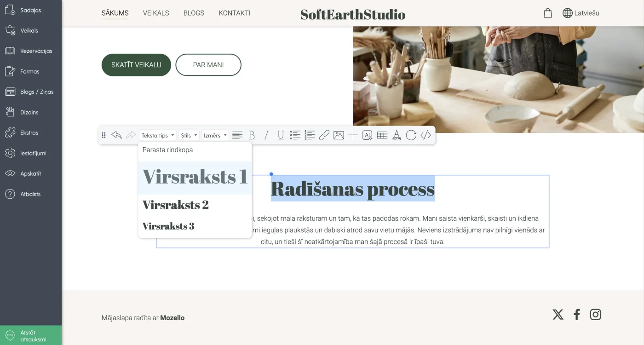Click the bulleted list icon
644x345 pixels.
[x=295, y=135]
